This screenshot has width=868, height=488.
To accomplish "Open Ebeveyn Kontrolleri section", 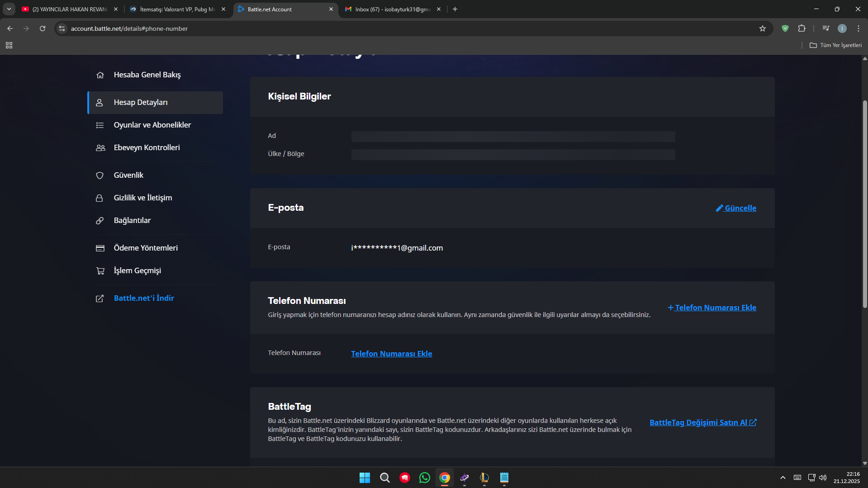I will (x=147, y=148).
